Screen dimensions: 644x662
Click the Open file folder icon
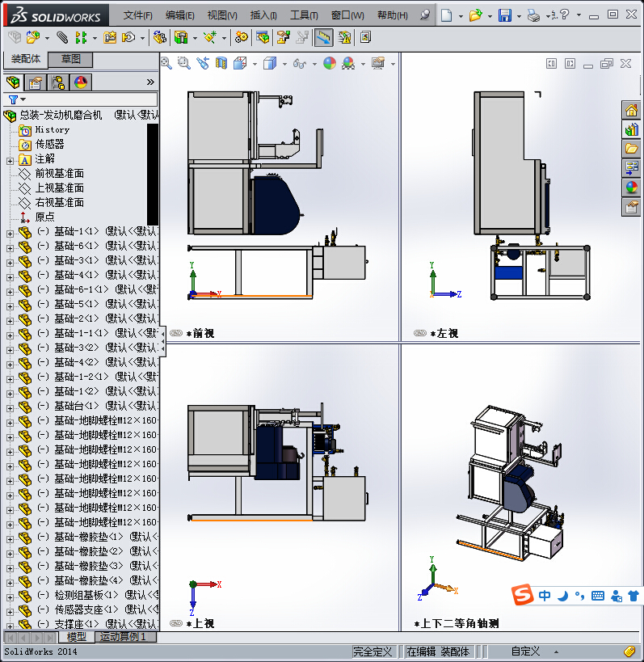pos(475,15)
